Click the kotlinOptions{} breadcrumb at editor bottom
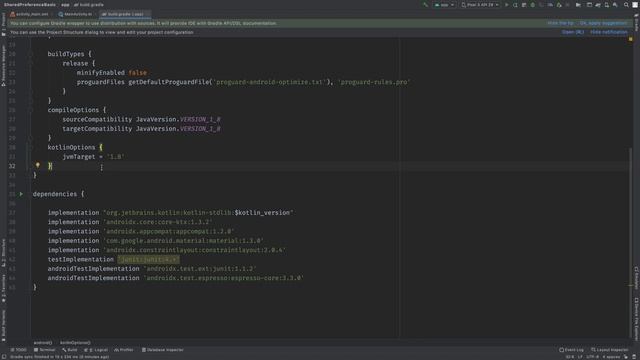This screenshot has height=360, width=640. (75, 342)
